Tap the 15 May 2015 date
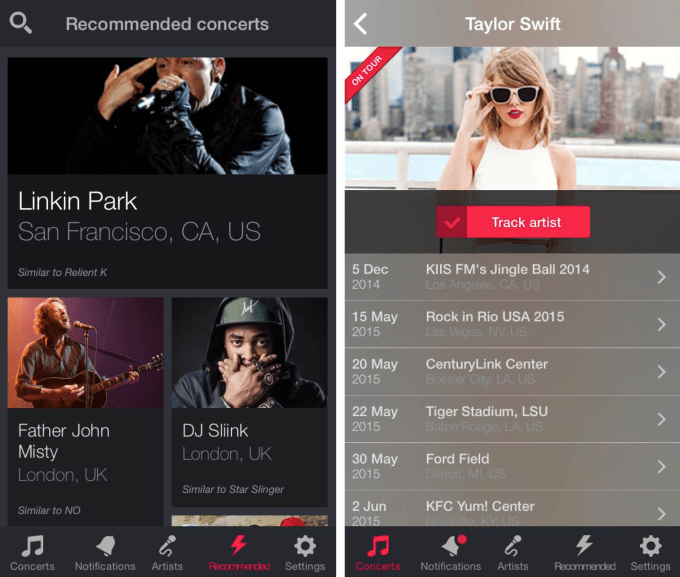Image resolution: width=680 pixels, height=577 pixels. (375, 324)
